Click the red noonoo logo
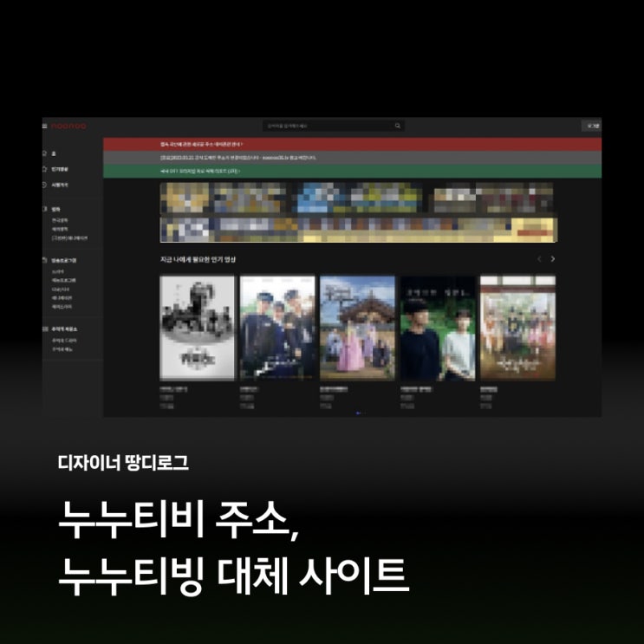Image resolution: width=644 pixels, height=644 pixels. 68,126
